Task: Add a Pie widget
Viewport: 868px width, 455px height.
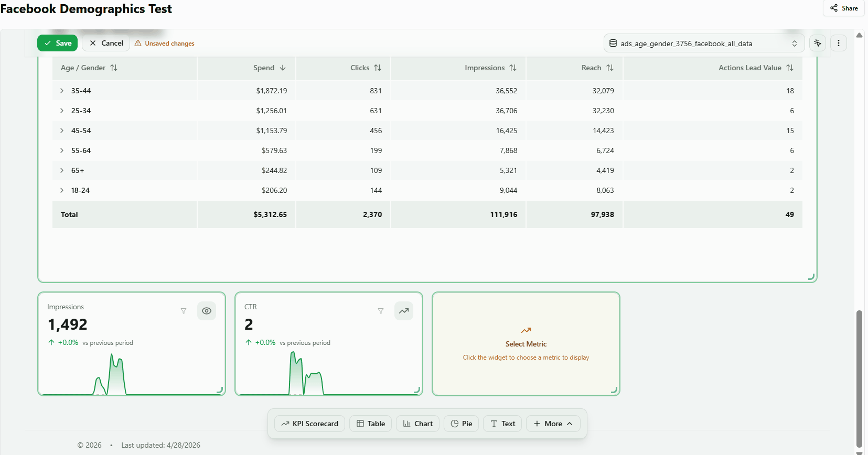Action: [x=462, y=424]
